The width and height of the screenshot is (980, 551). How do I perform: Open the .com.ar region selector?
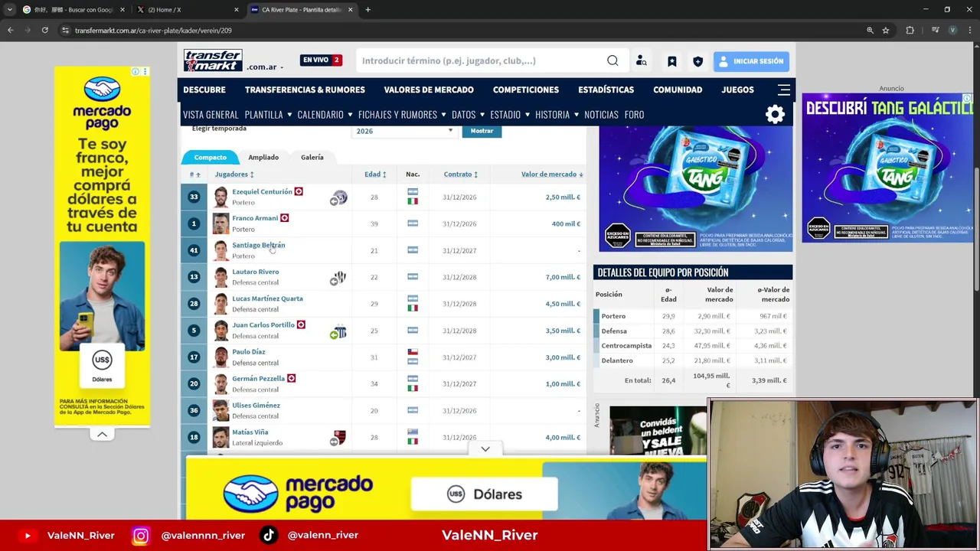pyautogui.click(x=265, y=67)
